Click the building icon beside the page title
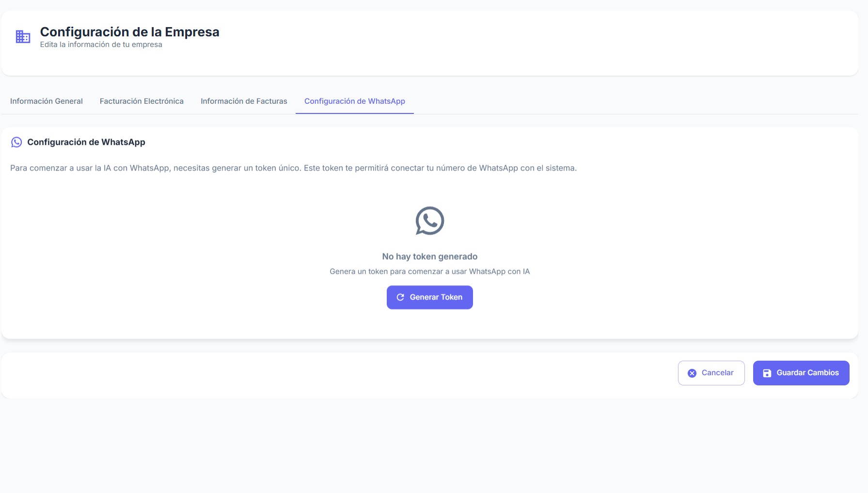The width and height of the screenshot is (868, 493). [22, 36]
